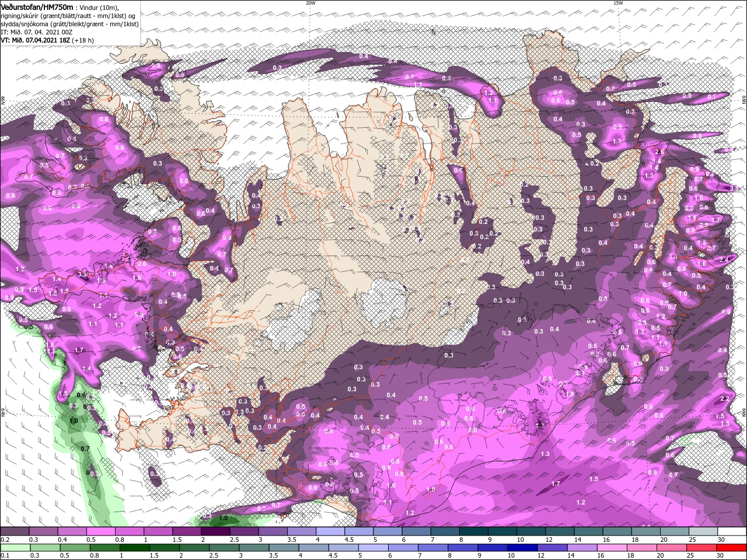Click the darkest purple snow swatch labeled 2
747x560 pixels.
215,531
